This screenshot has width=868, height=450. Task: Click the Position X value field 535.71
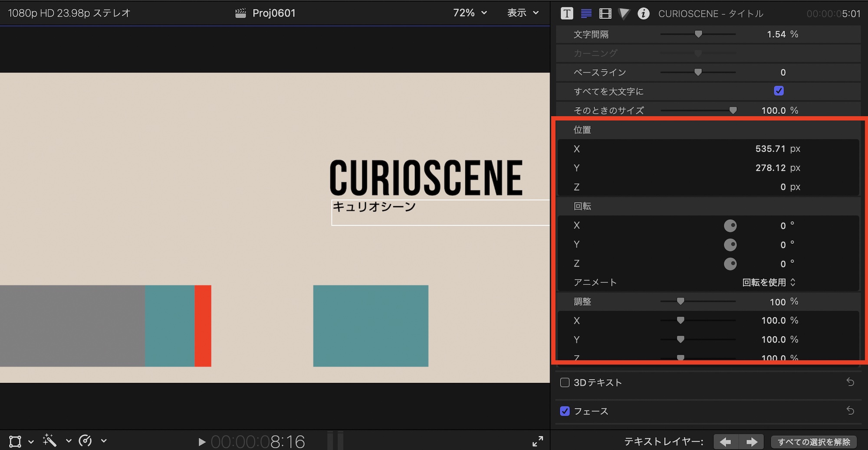(x=770, y=149)
